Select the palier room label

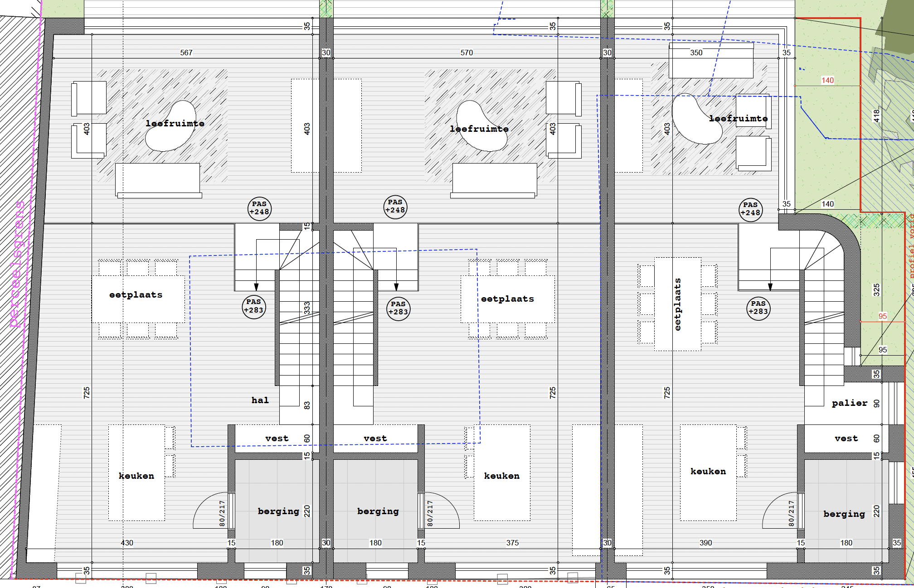[849, 403]
